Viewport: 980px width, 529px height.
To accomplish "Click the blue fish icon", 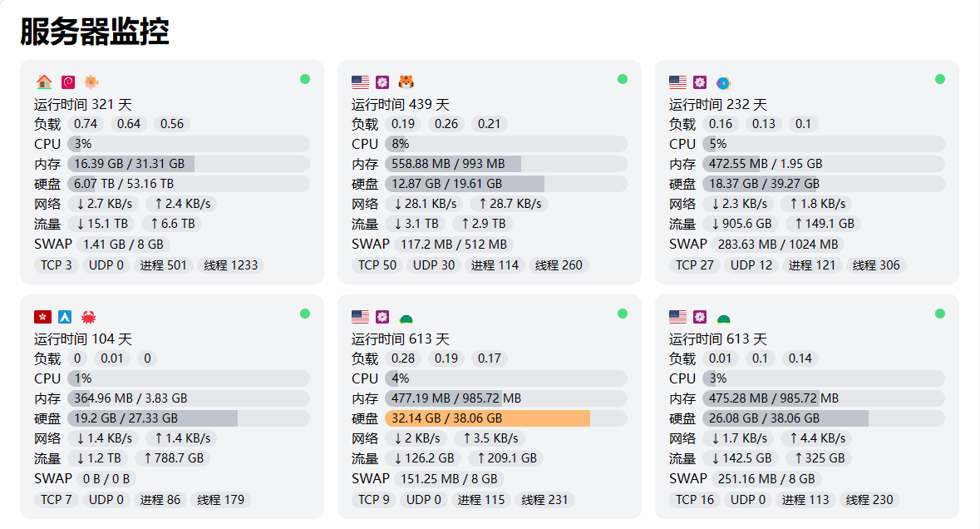I will point(724,82).
